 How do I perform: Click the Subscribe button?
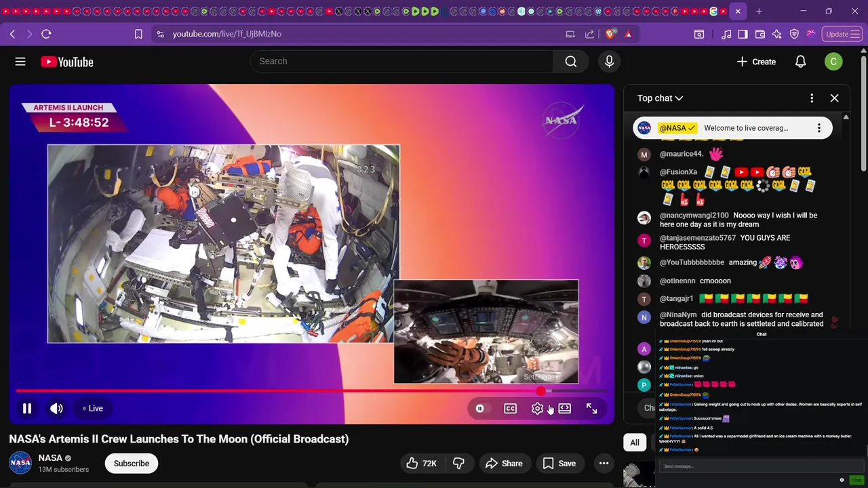(132, 464)
